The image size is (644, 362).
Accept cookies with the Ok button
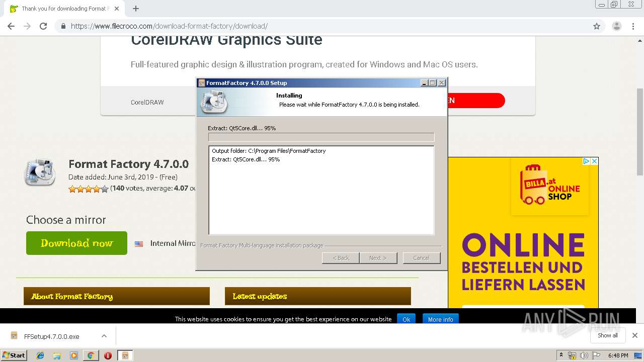[406, 319]
